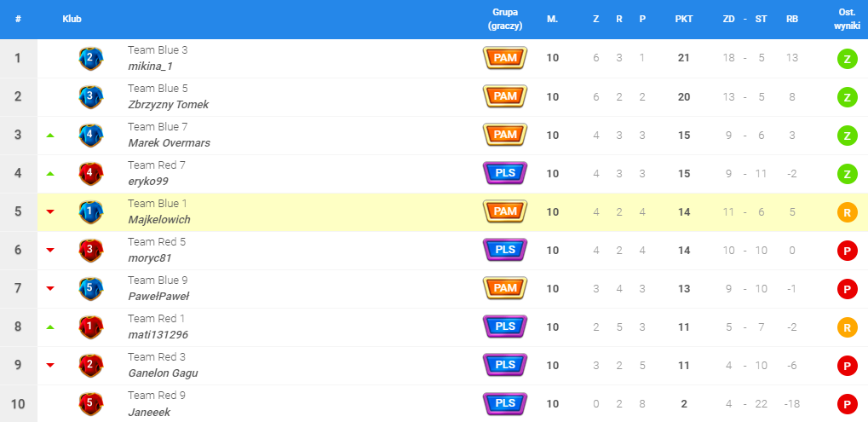Click green up arrow beside Marek Overmars
This screenshot has height=422, width=868.
(50, 136)
